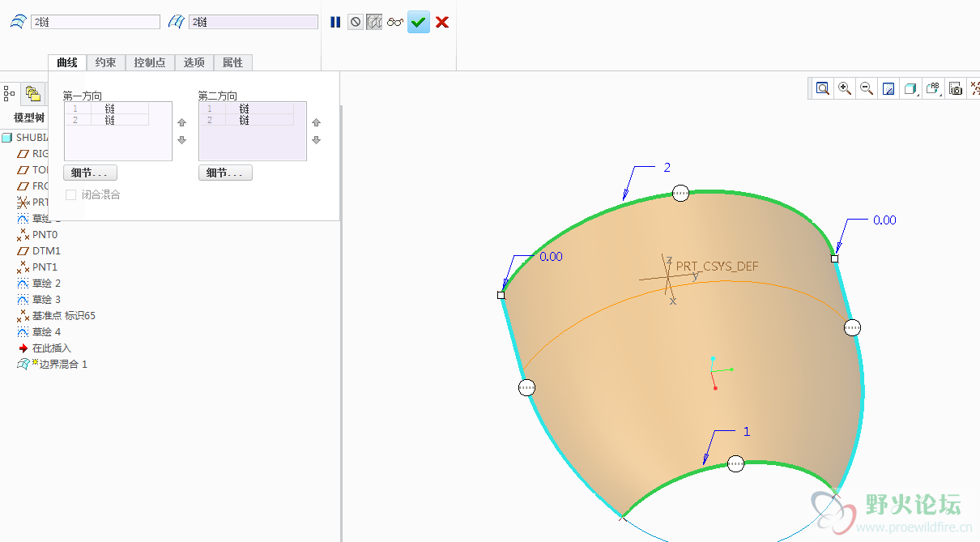Click the 草绘 3 sketch icon in tree
Viewport: 980px width, 542px height.
(x=23, y=300)
